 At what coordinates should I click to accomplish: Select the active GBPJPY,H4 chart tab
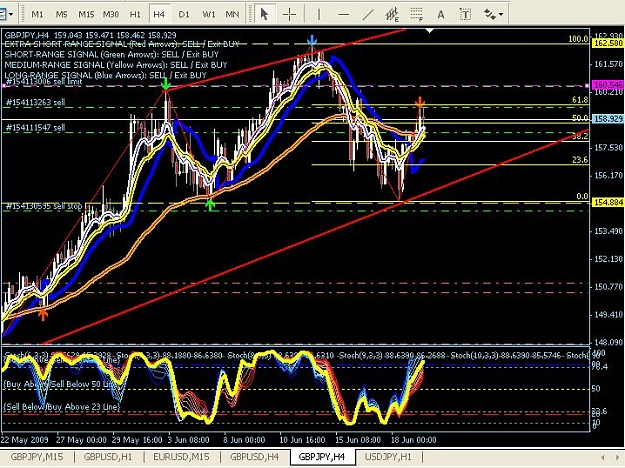click(x=322, y=457)
